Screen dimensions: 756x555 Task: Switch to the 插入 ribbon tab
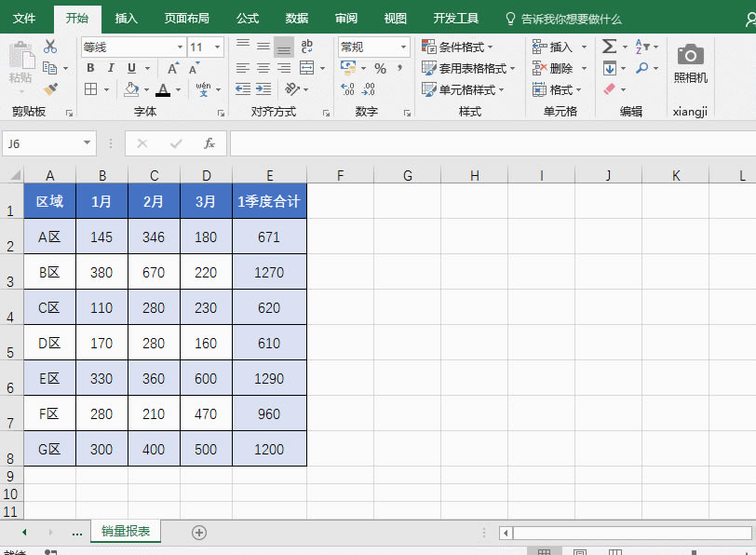(126, 18)
